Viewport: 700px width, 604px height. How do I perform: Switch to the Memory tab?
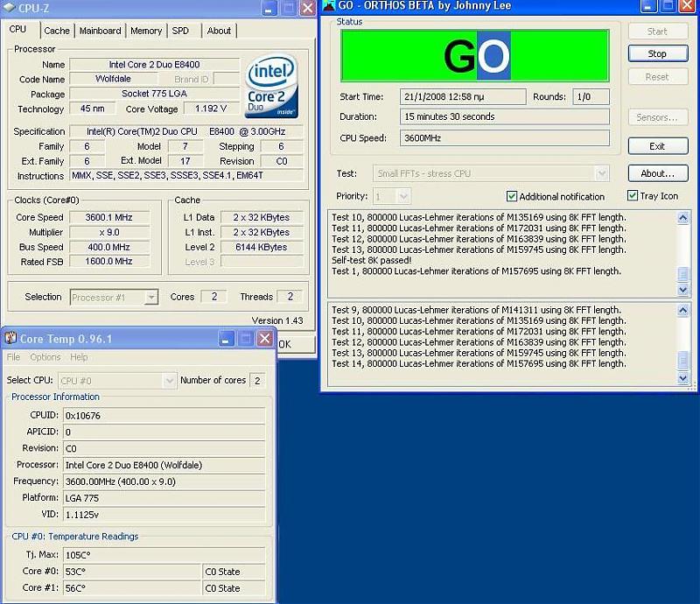pyautogui.click(x=146, y=31)
